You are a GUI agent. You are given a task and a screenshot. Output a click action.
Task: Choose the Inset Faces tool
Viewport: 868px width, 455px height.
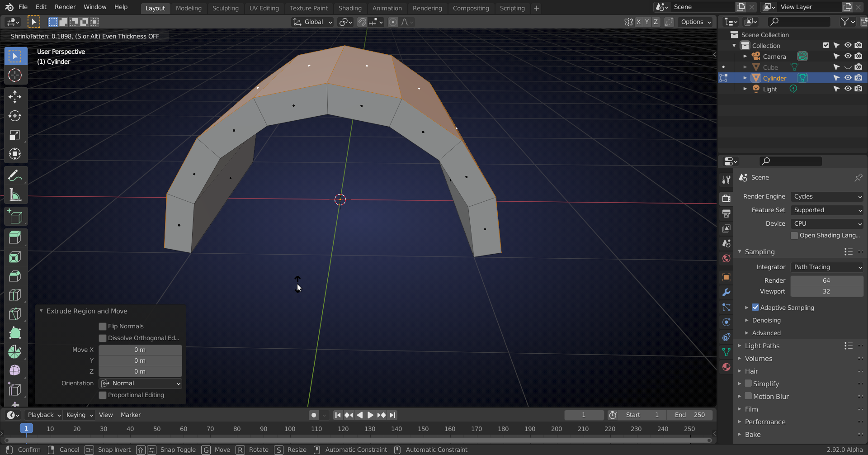click(x=15, y=257)
